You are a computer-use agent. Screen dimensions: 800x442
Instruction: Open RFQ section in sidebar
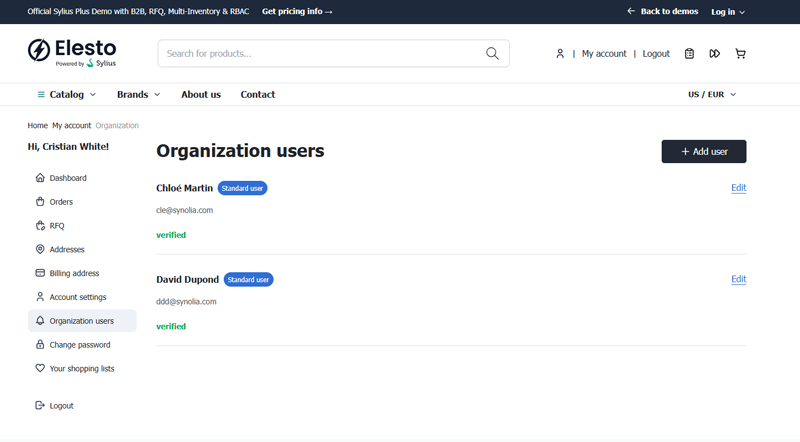pyautogui.click(x=57, y=226)
